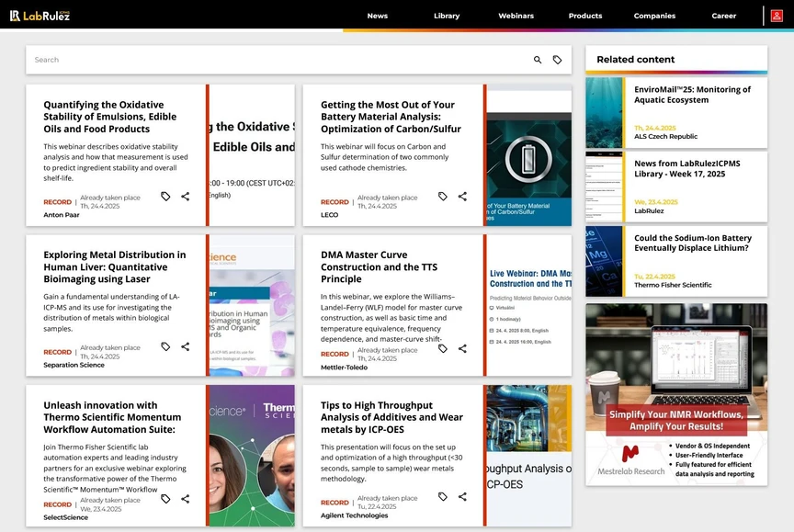Screen dimensions: 794x532
Task: Click Thermo Fisher Scientific source name
Action: pyautogui.click(x=673, y=285)
